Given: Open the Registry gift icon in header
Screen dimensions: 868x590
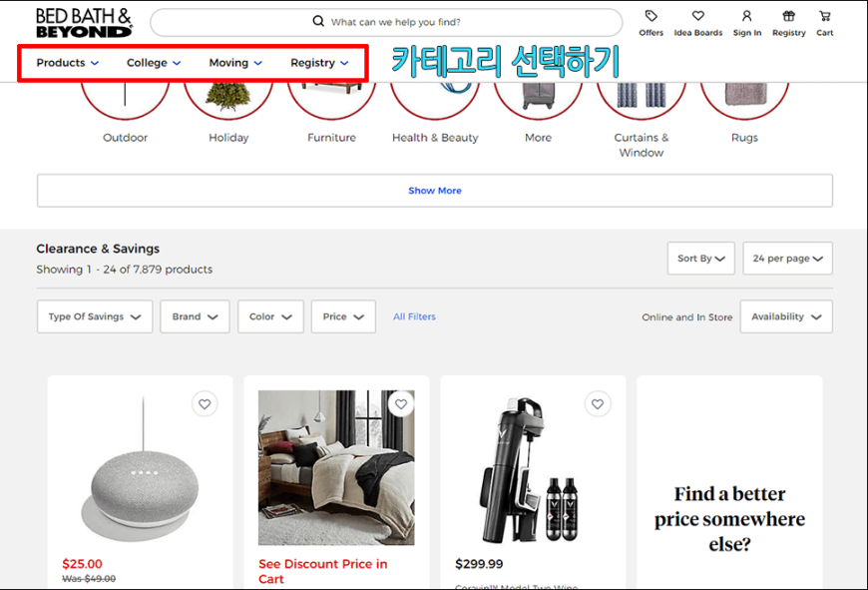Looking at the screenshot, I should click(789, 16).
